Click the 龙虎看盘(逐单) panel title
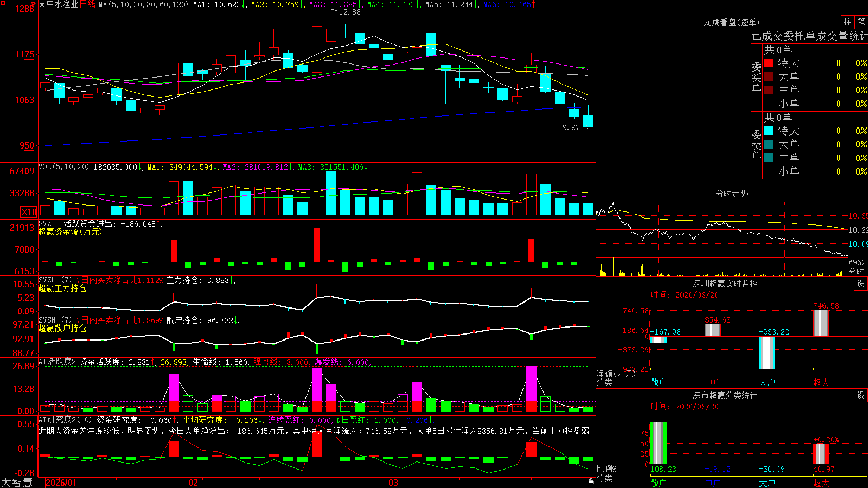 click(732, 22)
